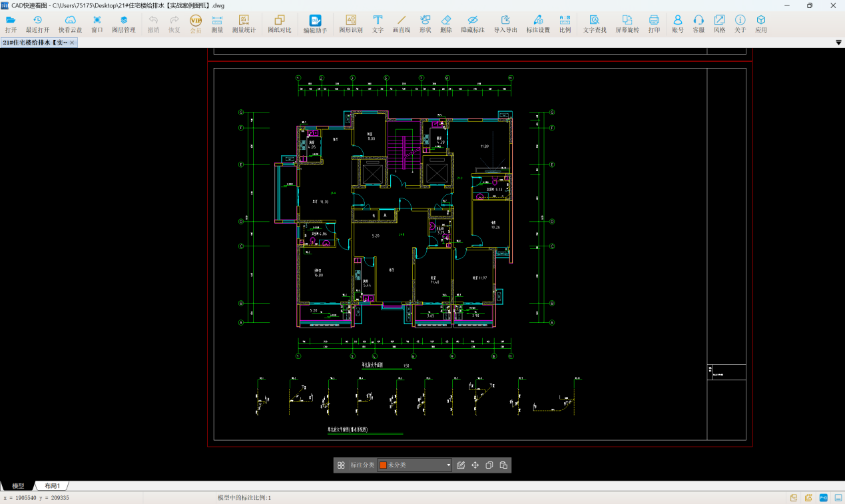Change the 风格 style theme
Viewport: 845px width, 504px height.
pos(720,24)
